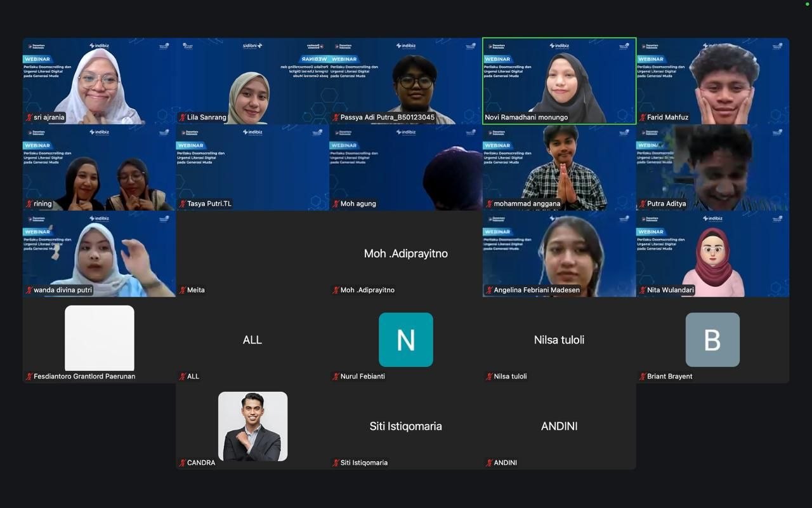Viewport: 812px width, 508px height.
Task: Click the Passya Adi Putra_B50123045 name label
Action: (x=387, y=117)
